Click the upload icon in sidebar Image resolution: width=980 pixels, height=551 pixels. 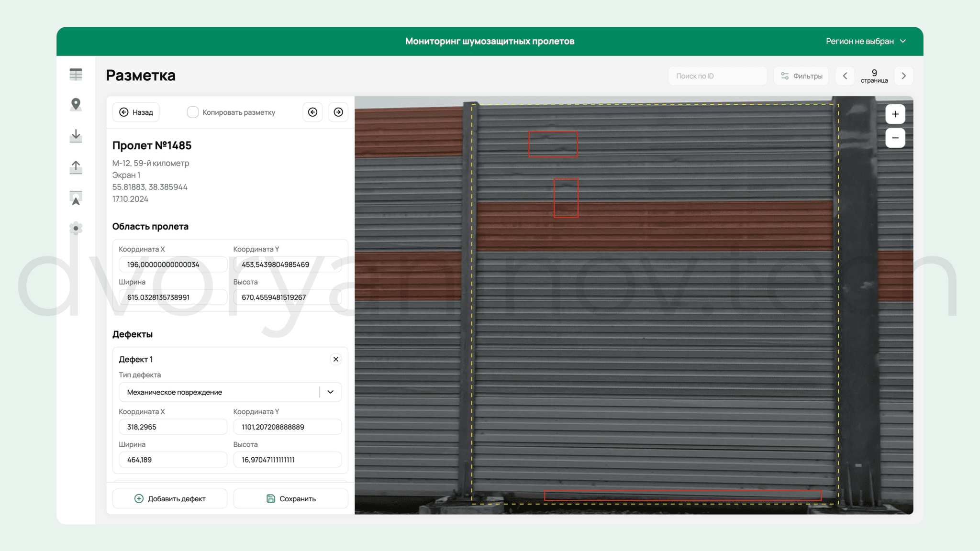click(76, 167)
